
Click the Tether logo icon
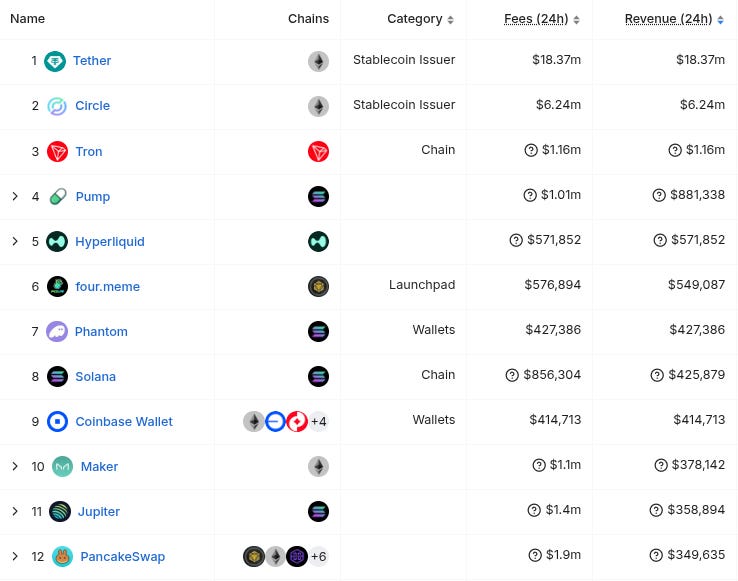pyautogui.click(x=55, y=61)
